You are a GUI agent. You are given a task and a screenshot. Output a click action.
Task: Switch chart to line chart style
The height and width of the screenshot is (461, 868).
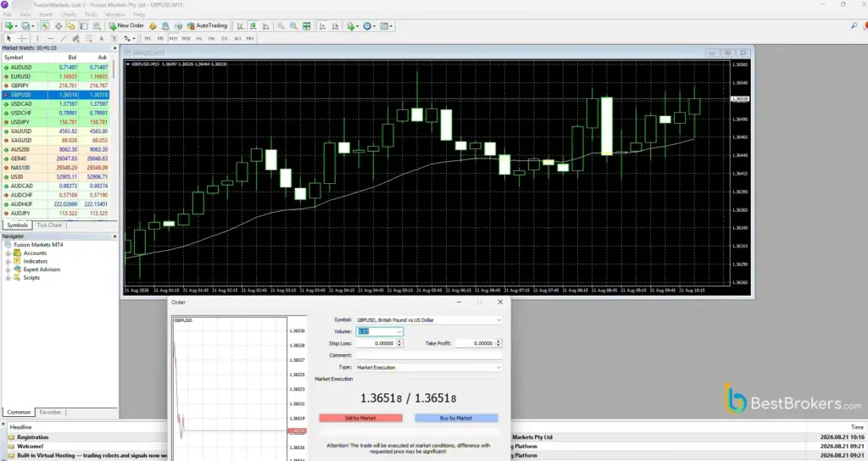[265, 26]
